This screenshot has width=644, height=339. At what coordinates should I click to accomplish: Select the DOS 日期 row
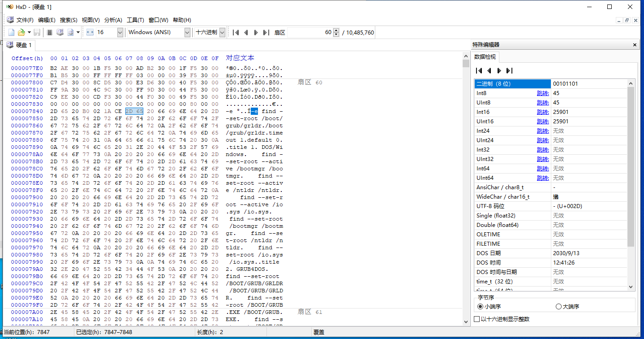[551, 253]
